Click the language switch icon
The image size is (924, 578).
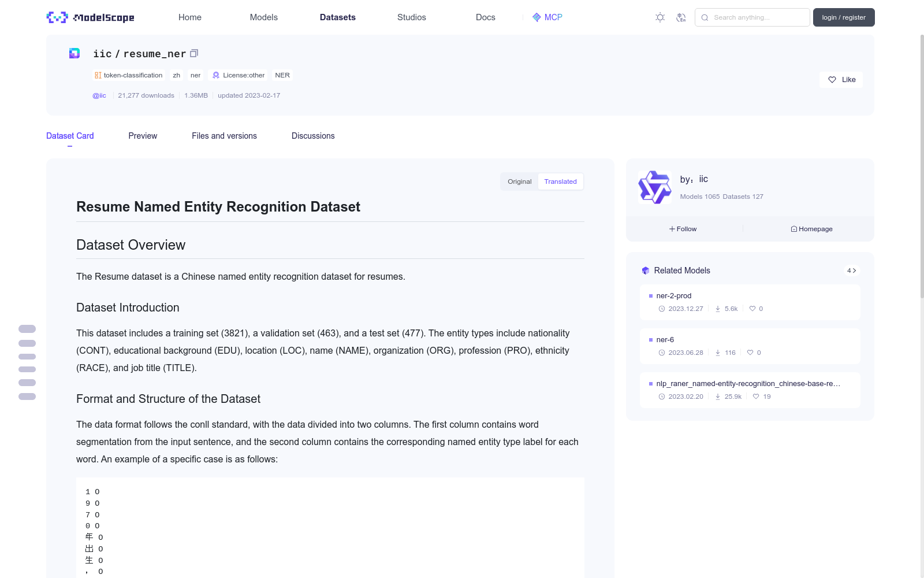[x=681, y=17]
